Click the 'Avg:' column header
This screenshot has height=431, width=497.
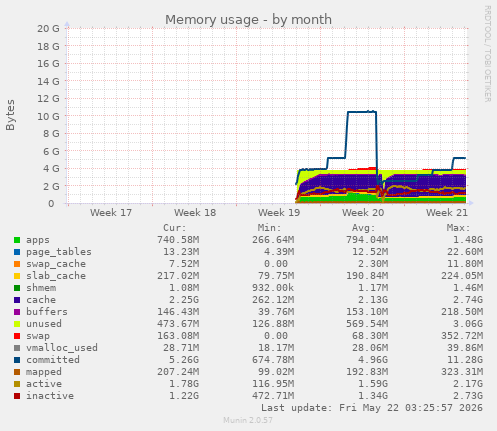pyautogui.click(x=364, y=228)
